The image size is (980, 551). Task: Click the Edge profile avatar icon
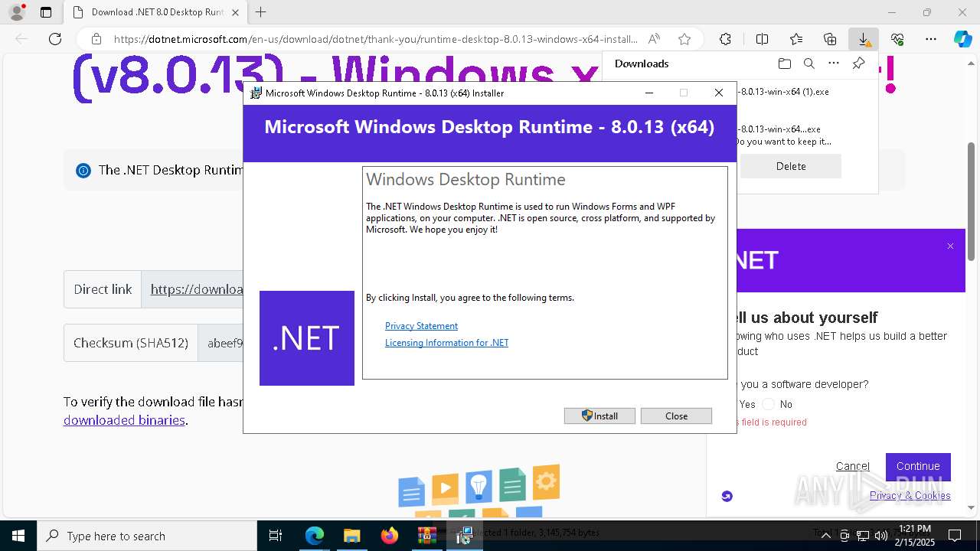[17, 12]
